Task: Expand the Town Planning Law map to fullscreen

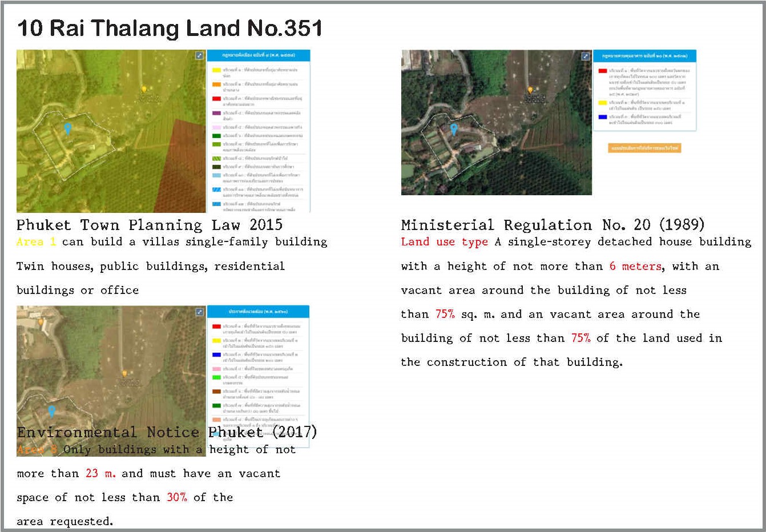Action: [199, 55]
